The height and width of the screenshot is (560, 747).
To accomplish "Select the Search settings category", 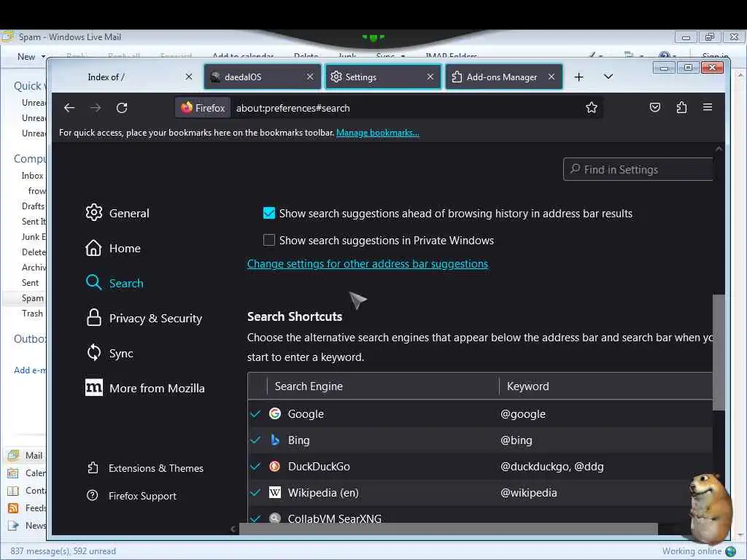I will 115,283.
